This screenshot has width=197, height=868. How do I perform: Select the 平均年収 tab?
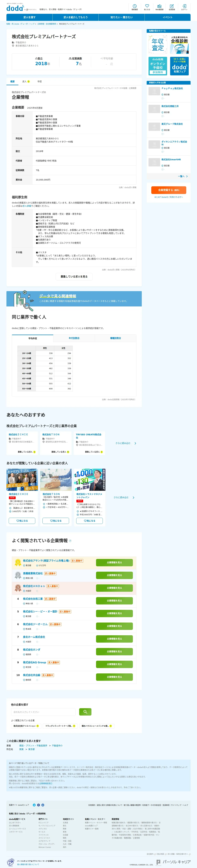pos(33,338)
